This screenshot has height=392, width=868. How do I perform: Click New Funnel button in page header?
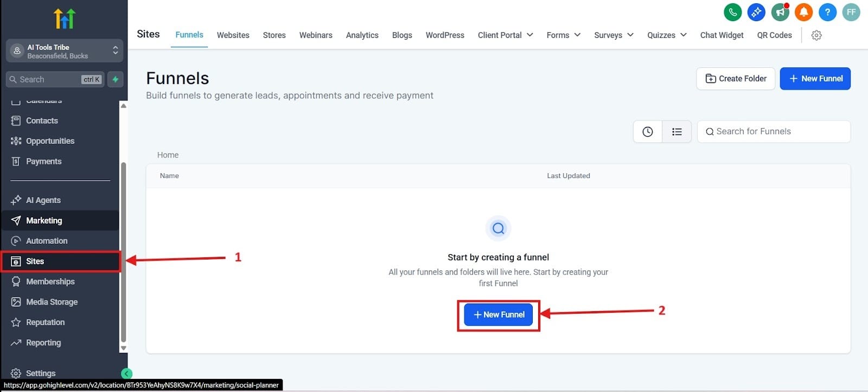coord(815,79)
